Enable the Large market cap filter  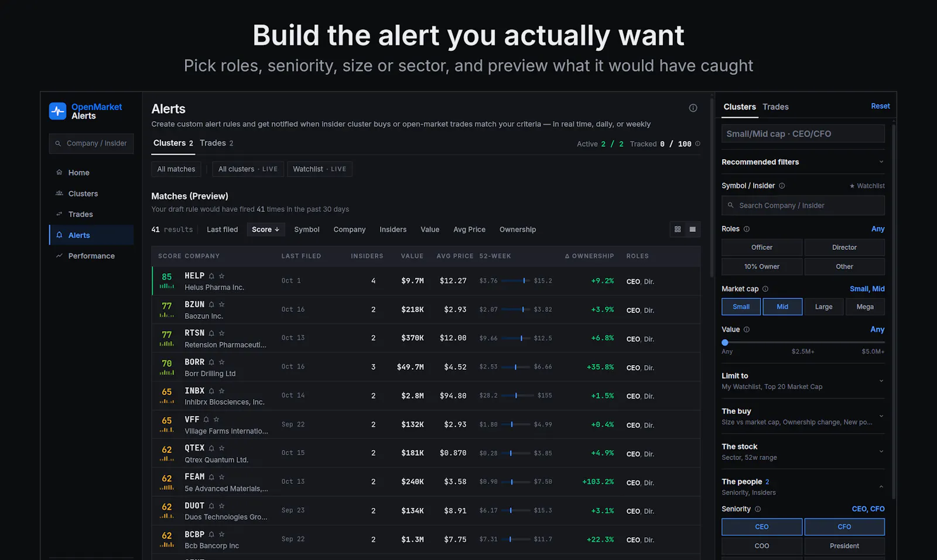[824, 307]
